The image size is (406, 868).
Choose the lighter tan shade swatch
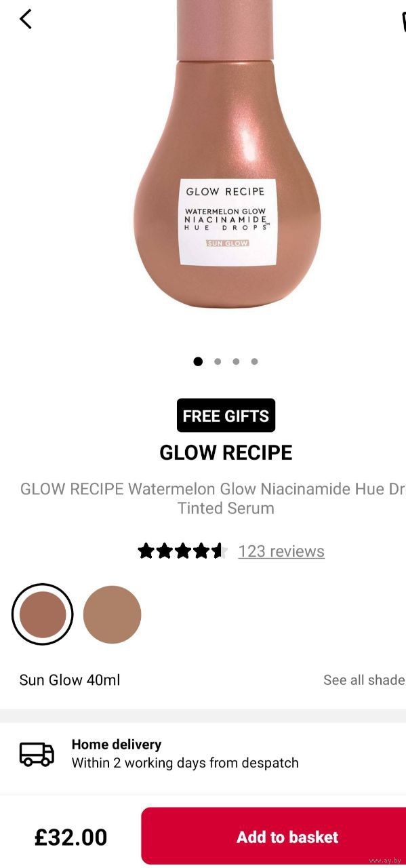(x=112, y=614)
